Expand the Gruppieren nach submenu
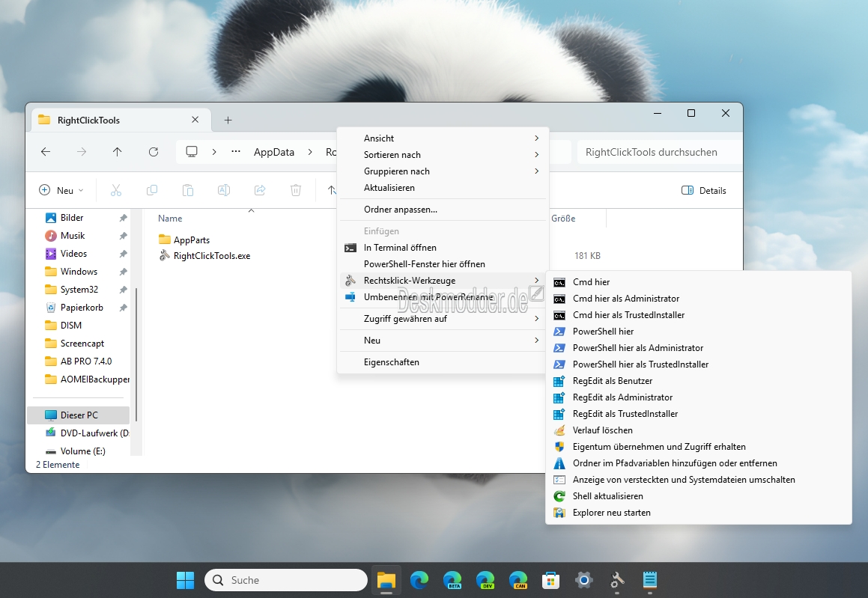Viewport: 868px width, 598px height. click(443, 171)
